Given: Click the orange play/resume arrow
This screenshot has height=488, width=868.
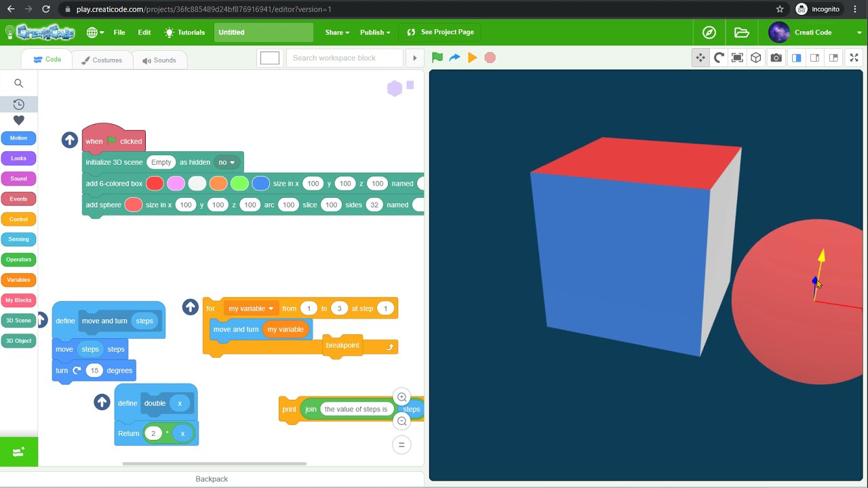Looking at the screenshot, I should click(x=473, y=58).
